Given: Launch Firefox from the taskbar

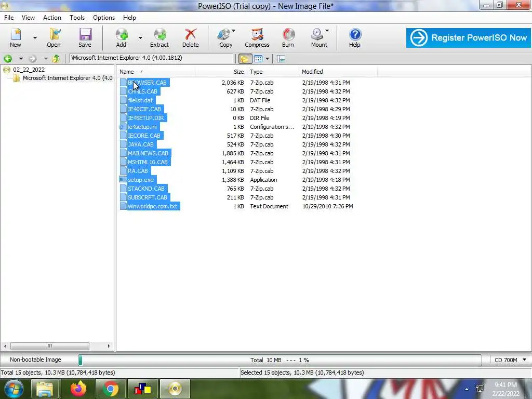Looking at the screenshot, I should coord(78,389).
